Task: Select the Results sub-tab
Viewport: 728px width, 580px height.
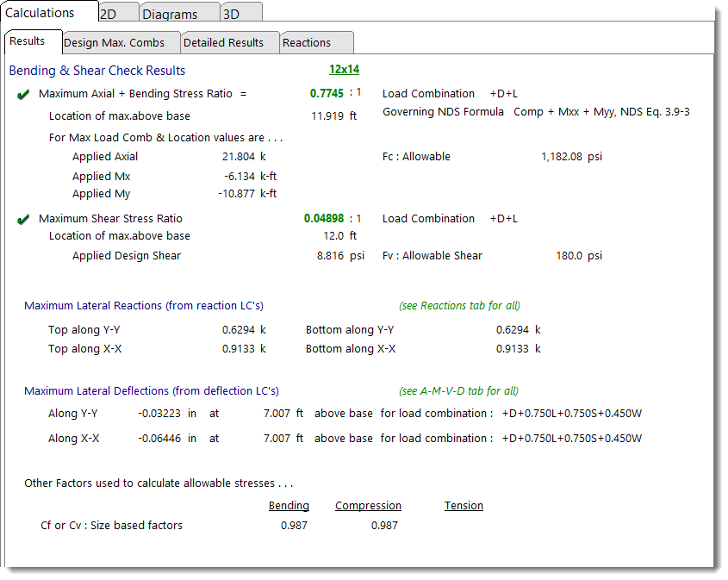Action: pyautogui.click(x=28, y=41)
